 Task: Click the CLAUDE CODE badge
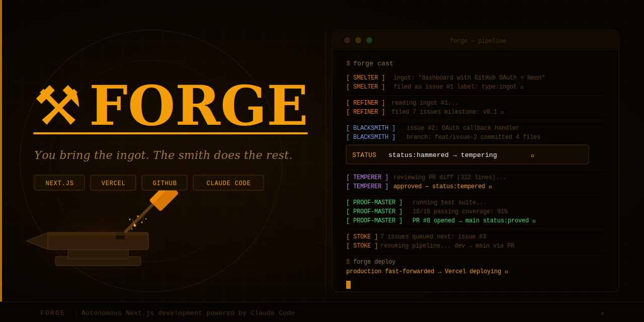click(x=228, y=183)
